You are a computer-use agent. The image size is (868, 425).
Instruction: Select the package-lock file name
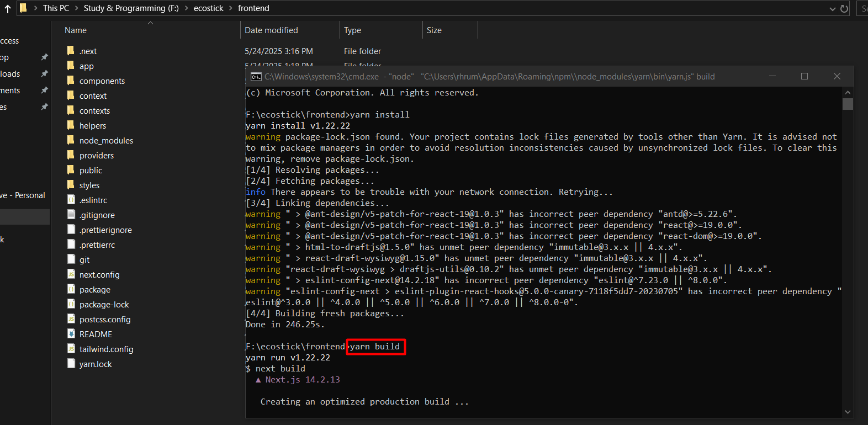click(104, 305)
